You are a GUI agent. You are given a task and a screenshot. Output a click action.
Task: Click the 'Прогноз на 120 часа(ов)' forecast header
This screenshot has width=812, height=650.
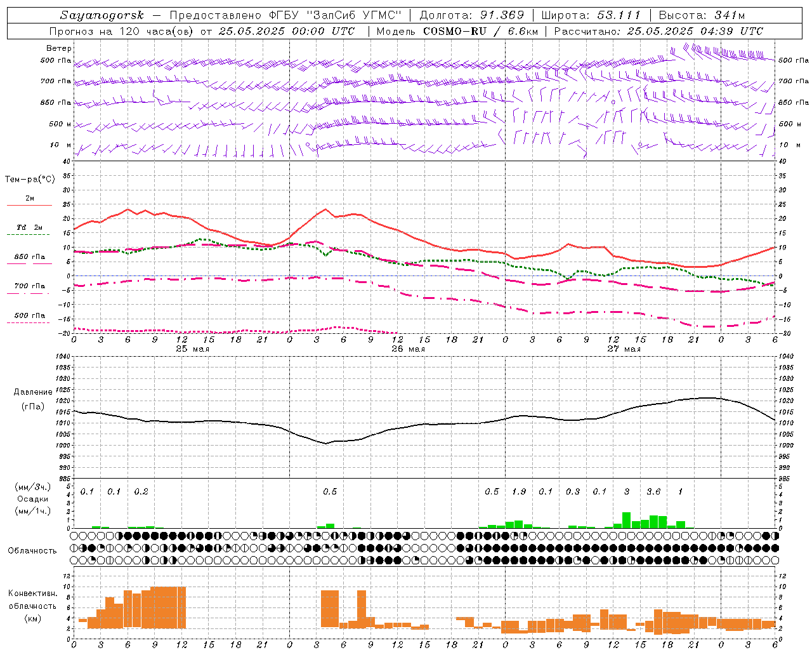pyautogui.click(x=122, y=31)
